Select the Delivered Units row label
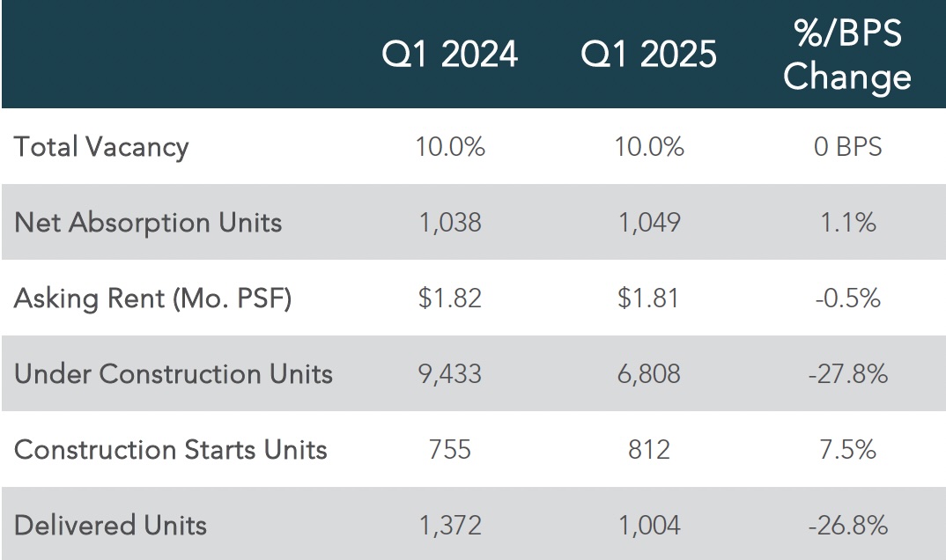The height and width of the screenshot is (560, 946). (x=110, y=525)
